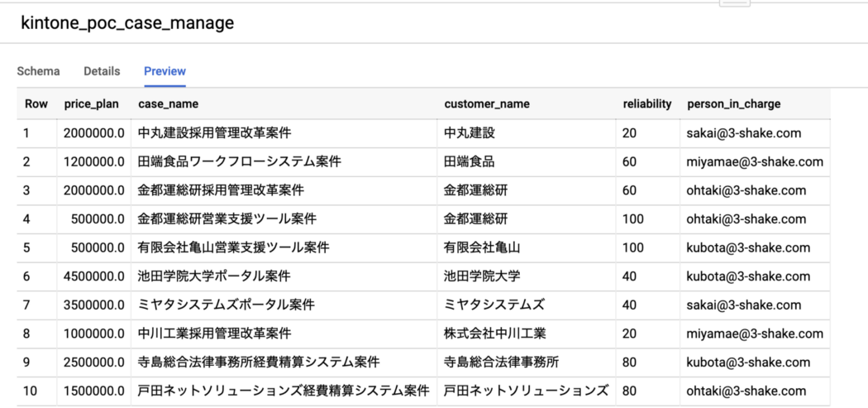Viewport: 868px width, 408px height.
Task: Click row number 10 cell
Action: click(x=31, y=391)
